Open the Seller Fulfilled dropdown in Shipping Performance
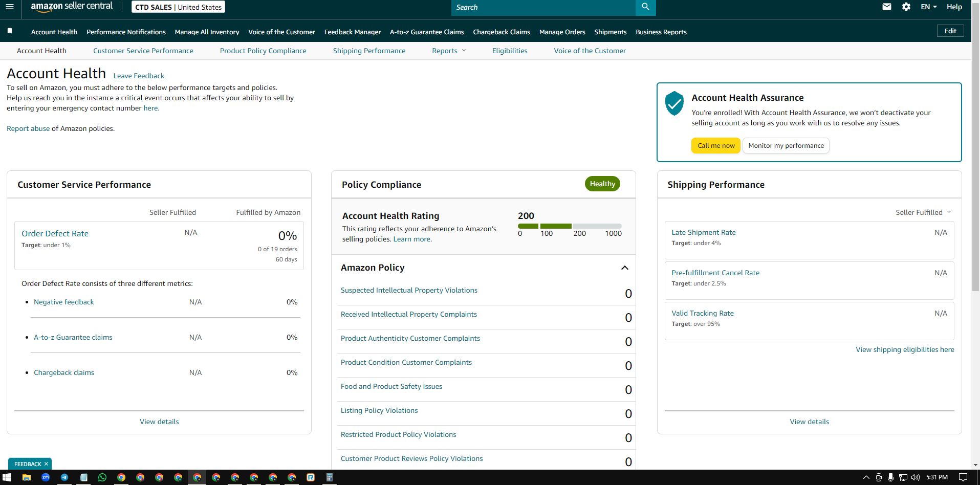Viewport: 980px width, 485px height. (923, 212)
